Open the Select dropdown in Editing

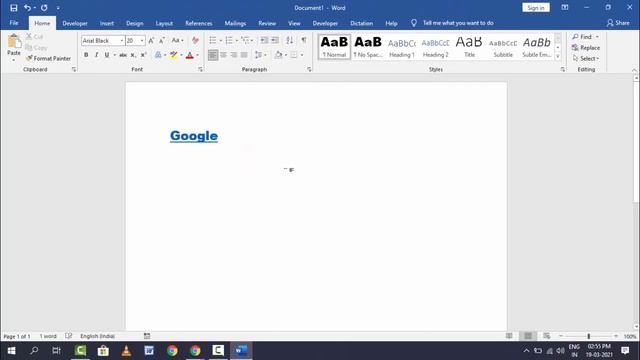tap(586, 58)
